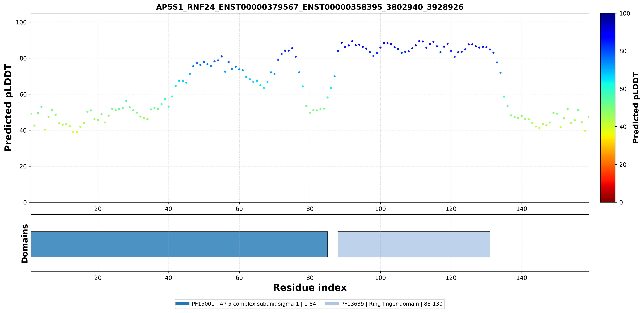Click the x-axis tick 80 under the scatter plot

(x=310, y=209)
